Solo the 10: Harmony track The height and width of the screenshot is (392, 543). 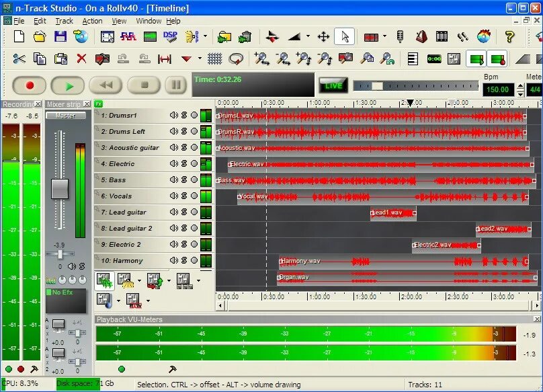(184, 260)
